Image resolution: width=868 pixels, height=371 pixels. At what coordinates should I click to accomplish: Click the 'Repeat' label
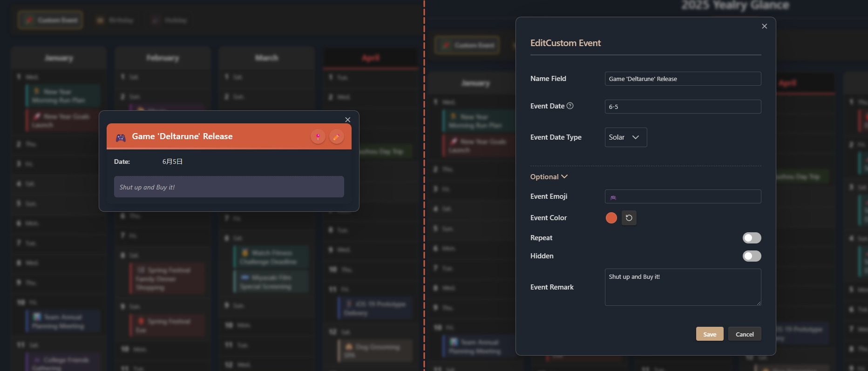tap(541, 238)
